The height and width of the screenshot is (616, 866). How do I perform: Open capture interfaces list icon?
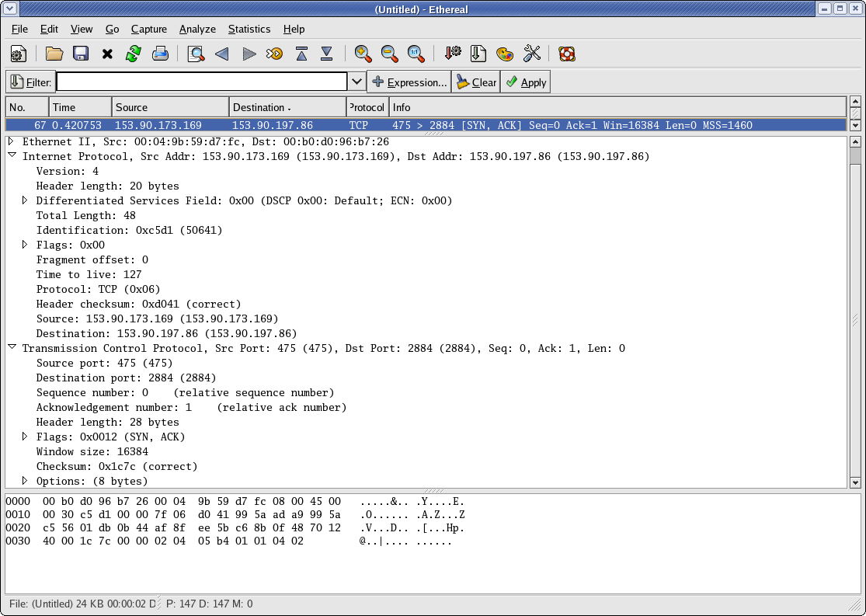pyautogui.click(x=18, y=54)
